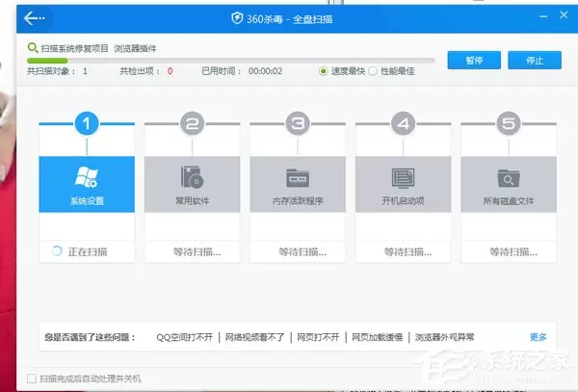This screenshot has height=392, width=578.
Task: Click 等待扫描 under 所有磁盘文件
Action: click(x=513, y=252)
